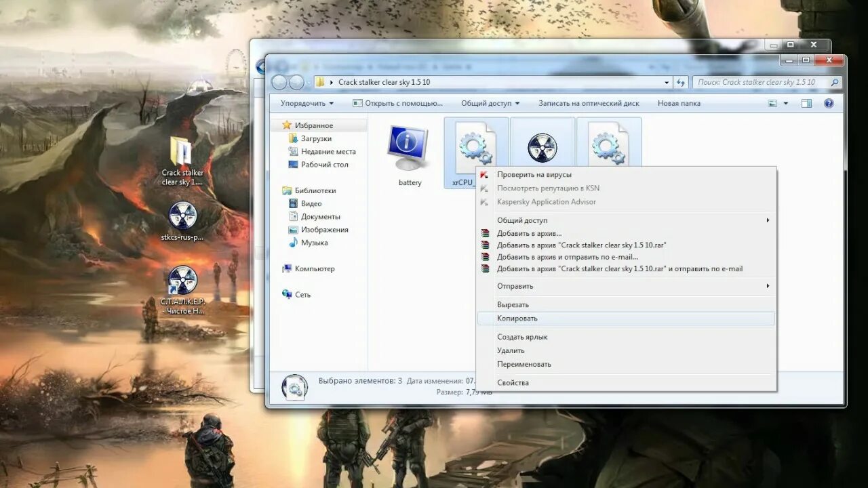Click breadcrumb arrow before Crack stalker
868x488 pixels.
coord(332,82)
